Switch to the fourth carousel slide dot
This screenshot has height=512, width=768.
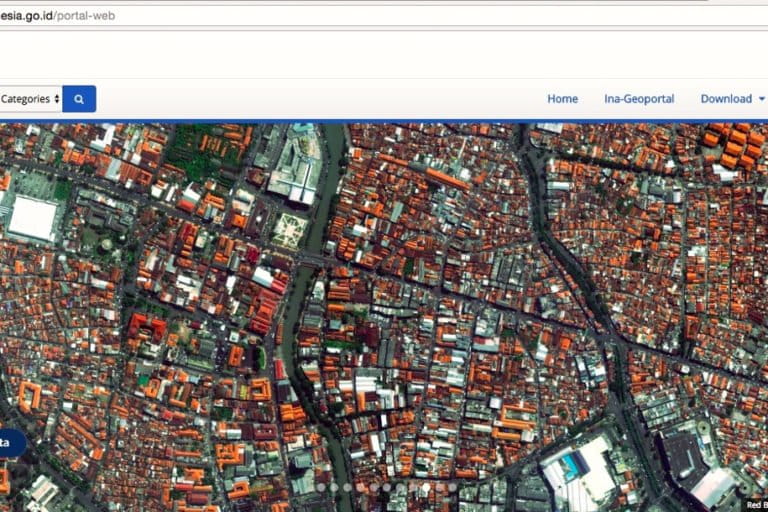tap(360, 487)
